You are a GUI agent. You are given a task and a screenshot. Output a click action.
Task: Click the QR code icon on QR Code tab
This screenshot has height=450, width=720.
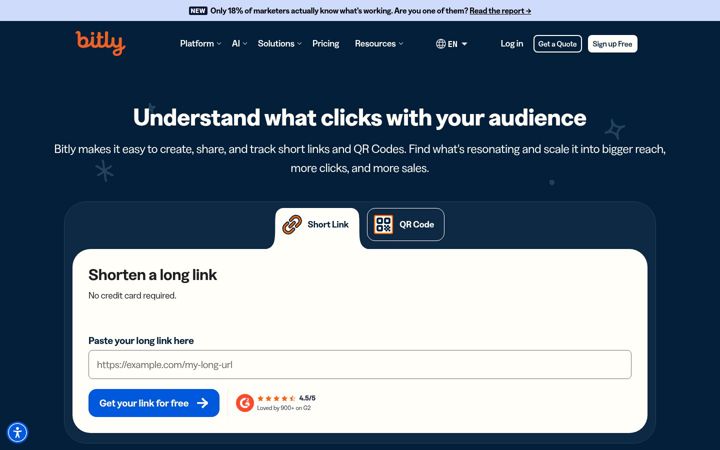tap(383, 225)
